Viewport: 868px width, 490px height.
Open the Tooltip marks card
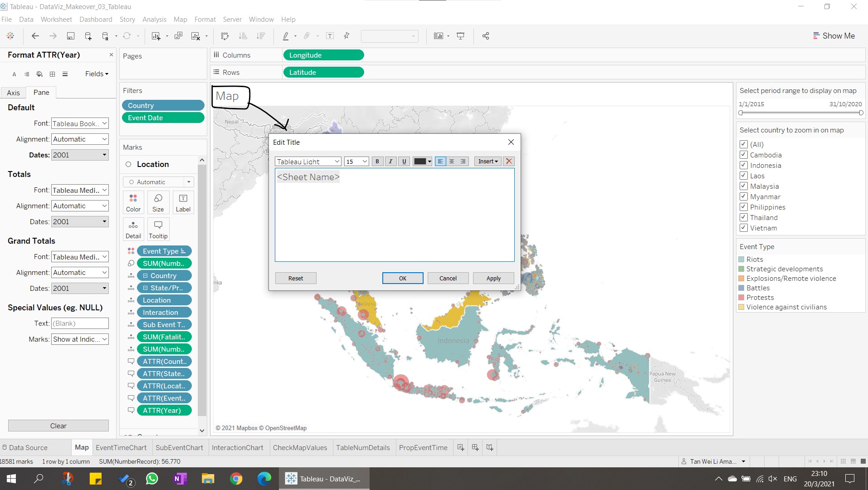point(158,229)
